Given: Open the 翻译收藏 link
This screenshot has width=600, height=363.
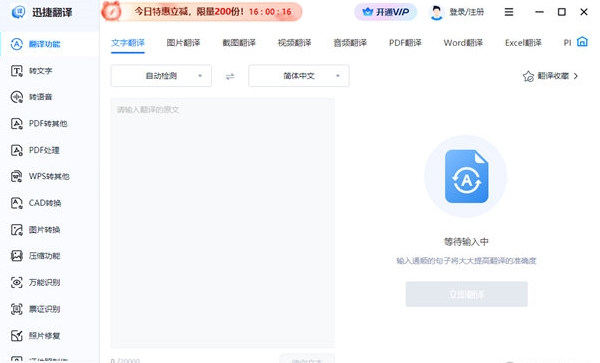Looking at the screenshot, I should tap(553, 76).
